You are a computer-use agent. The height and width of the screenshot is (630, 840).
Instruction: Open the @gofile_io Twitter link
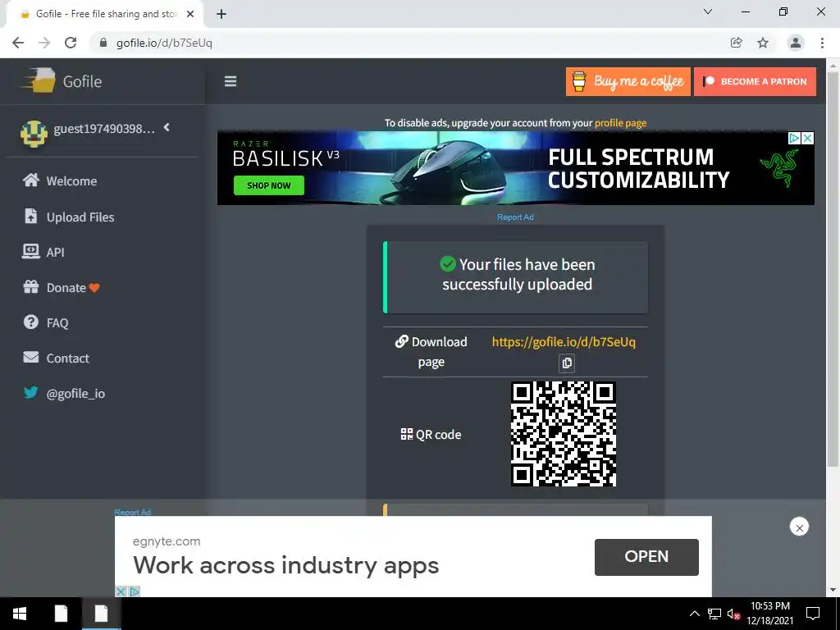[x=64, y=393]
